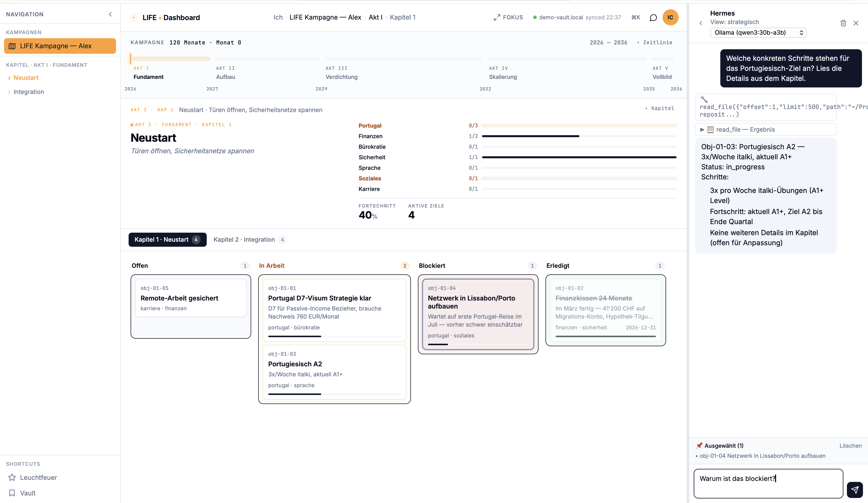Viewport: 868px width, 503px height.
Task: Click the pin icon next to Ausgewählt (1)
Action: click(x=699, y=445)
